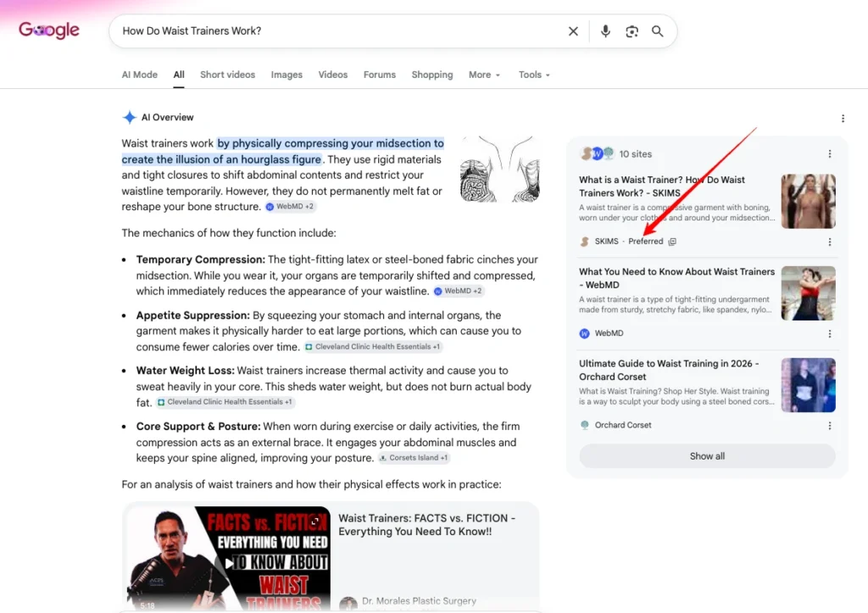Switch to AI Mode tab
The width and height of the screenshot is (868, 613).
click(x=140, y=75)
